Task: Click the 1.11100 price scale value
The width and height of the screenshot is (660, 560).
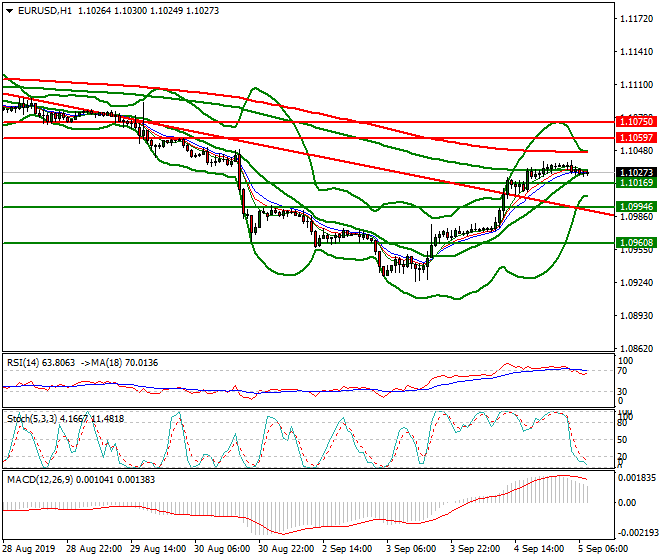Action: click(x=637, y=85)
